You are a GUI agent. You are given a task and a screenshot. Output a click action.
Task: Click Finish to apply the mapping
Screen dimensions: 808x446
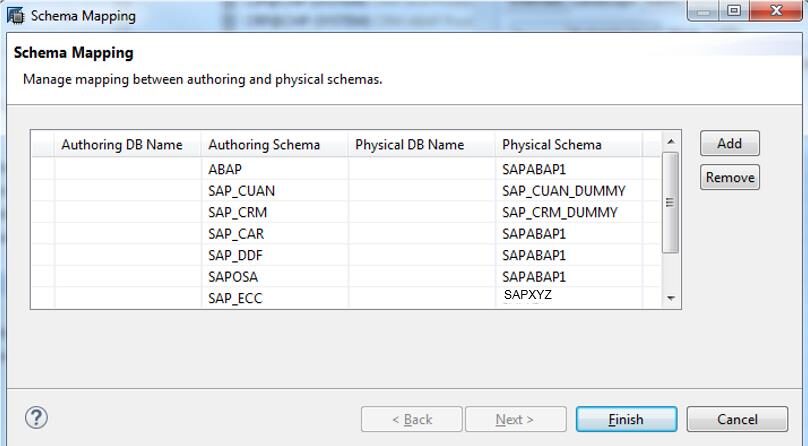626,419
